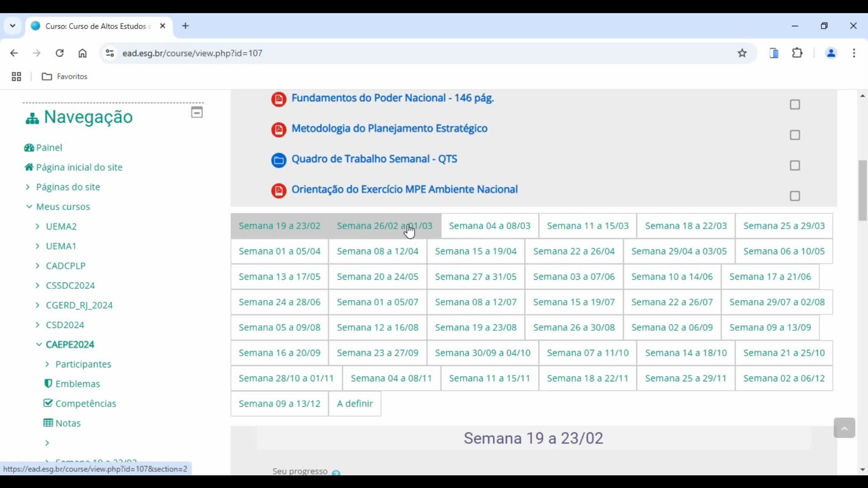
Task: Click the scrollbar down arrow
Action: pos(863,470)
